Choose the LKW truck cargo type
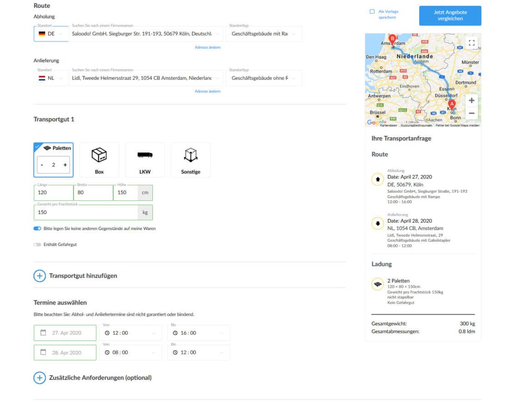The height and width of the screenshot is (402, 532). click(x=145, y=159)
